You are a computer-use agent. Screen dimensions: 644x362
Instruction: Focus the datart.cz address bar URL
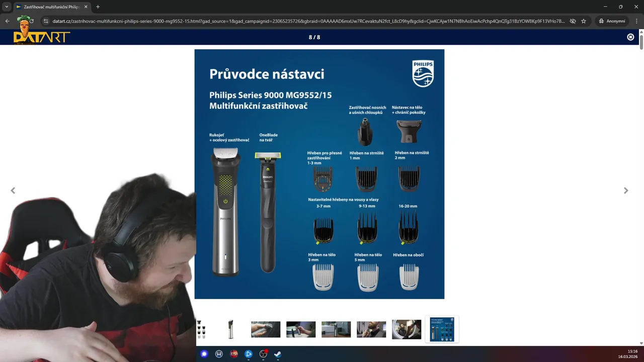coord(308,21)
